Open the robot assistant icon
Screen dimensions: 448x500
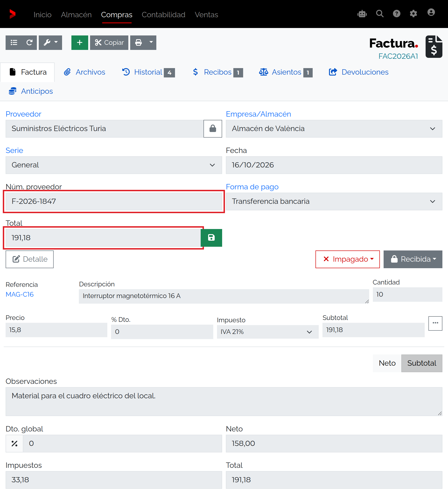coord(362,14)
